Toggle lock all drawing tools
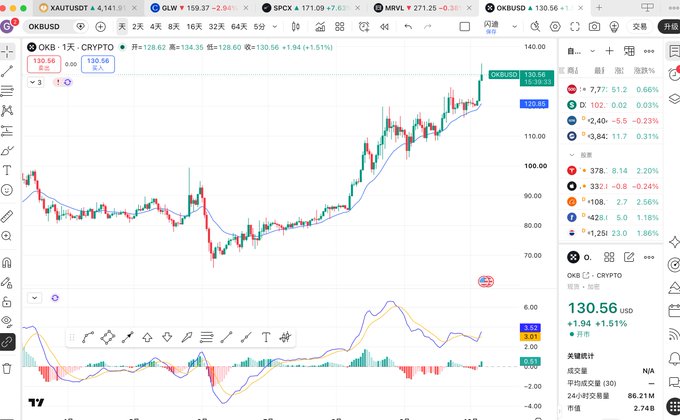Viewport: 680px width, 420px height. (x=7, y=302)
